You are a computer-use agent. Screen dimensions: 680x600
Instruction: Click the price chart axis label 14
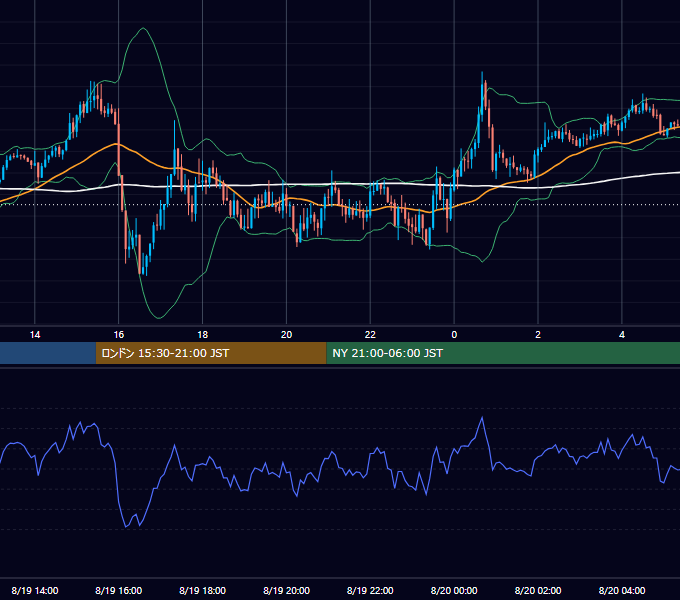pos(35,335)
